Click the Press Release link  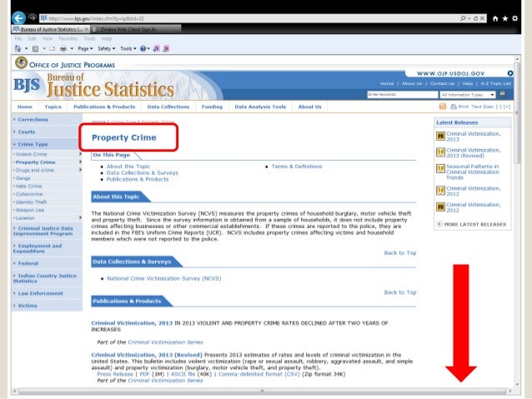115,374
